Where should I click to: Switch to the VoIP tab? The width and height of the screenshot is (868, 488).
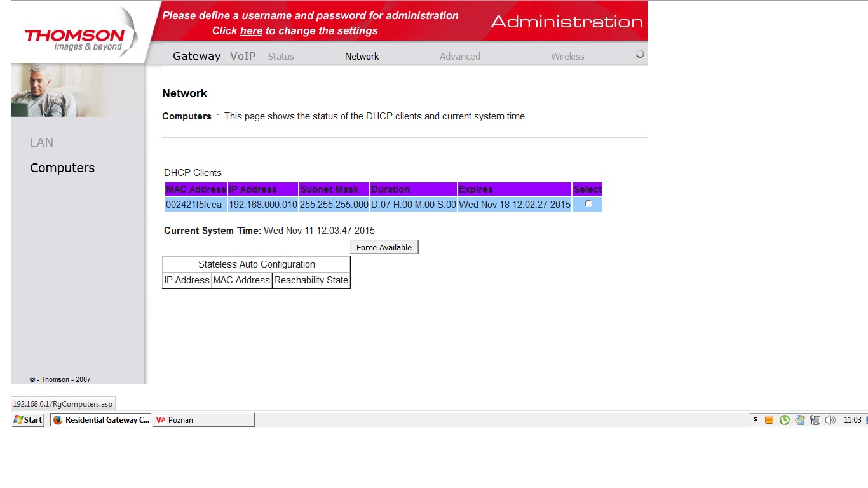click(243, 56)
